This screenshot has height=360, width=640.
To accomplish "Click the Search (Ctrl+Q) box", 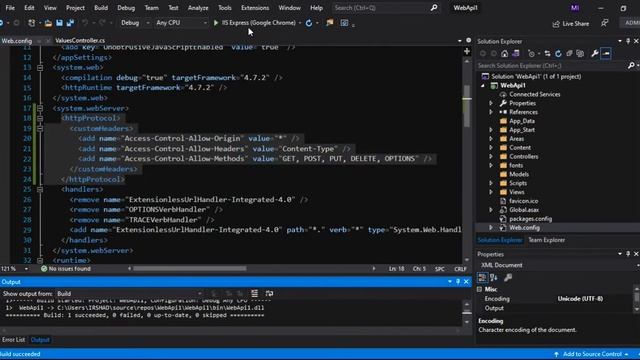I will pos(385,8).
